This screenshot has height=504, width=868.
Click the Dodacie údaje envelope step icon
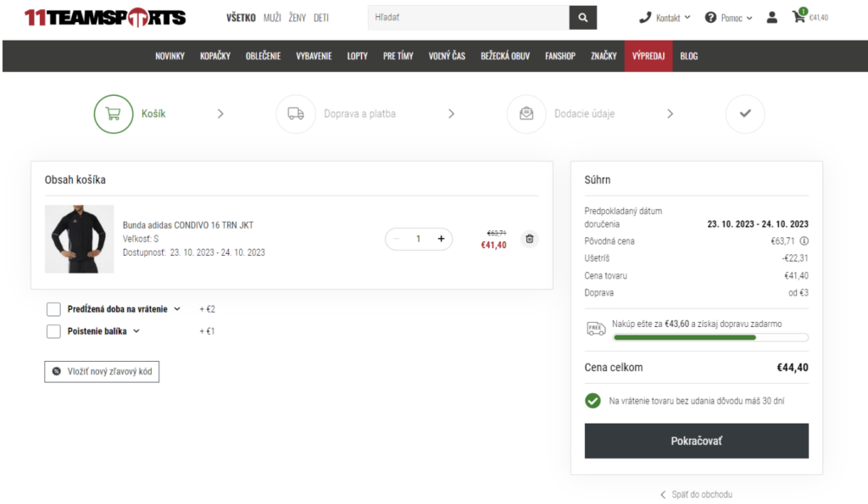tap(526, 114)
